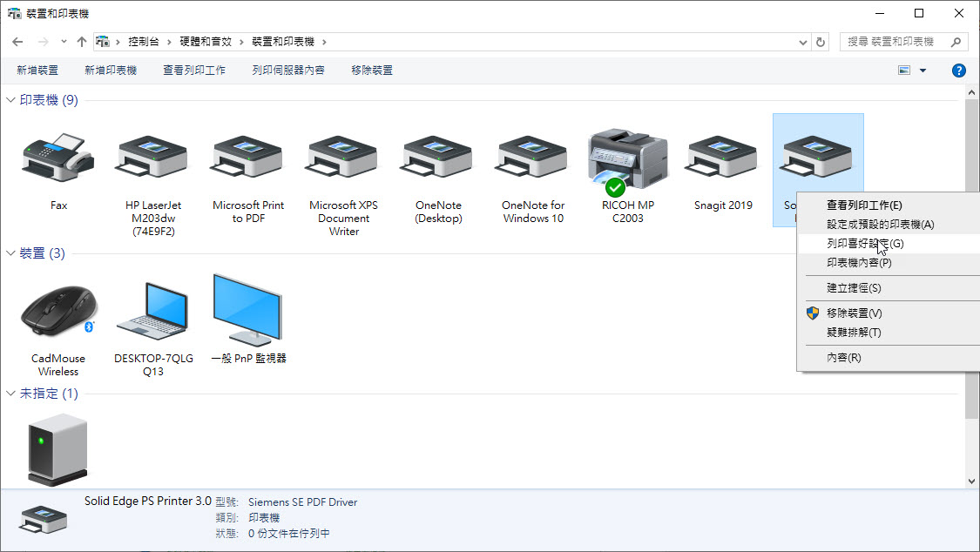Screen dimensions: 980x552
Task: Click the refresh button in address bar
Action: 821,42
